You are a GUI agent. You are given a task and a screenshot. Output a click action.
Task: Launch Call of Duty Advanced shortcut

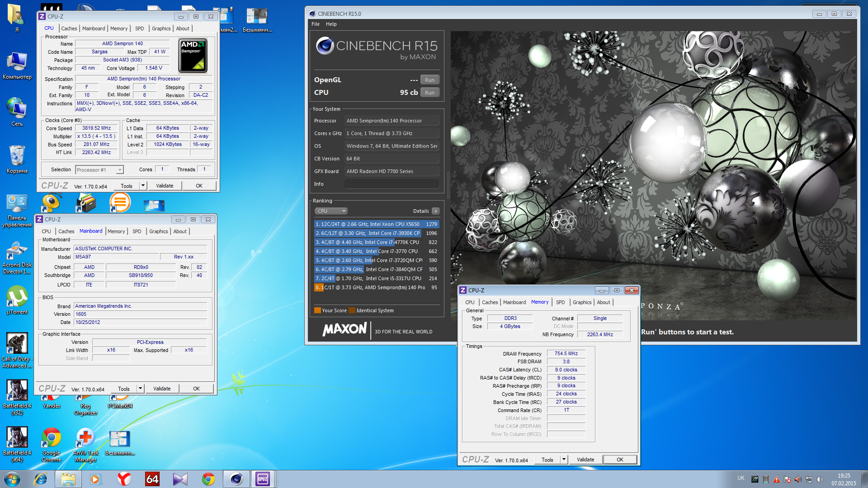(17, 351)
